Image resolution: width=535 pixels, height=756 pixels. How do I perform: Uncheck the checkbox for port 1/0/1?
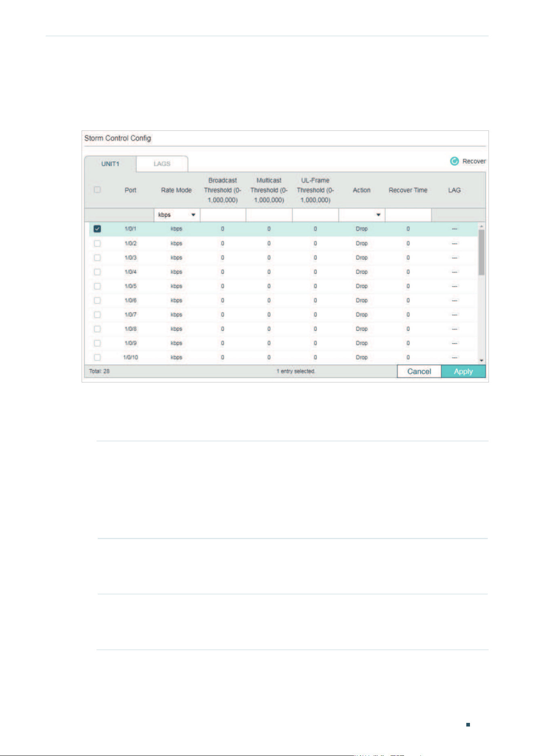(97, 229)
